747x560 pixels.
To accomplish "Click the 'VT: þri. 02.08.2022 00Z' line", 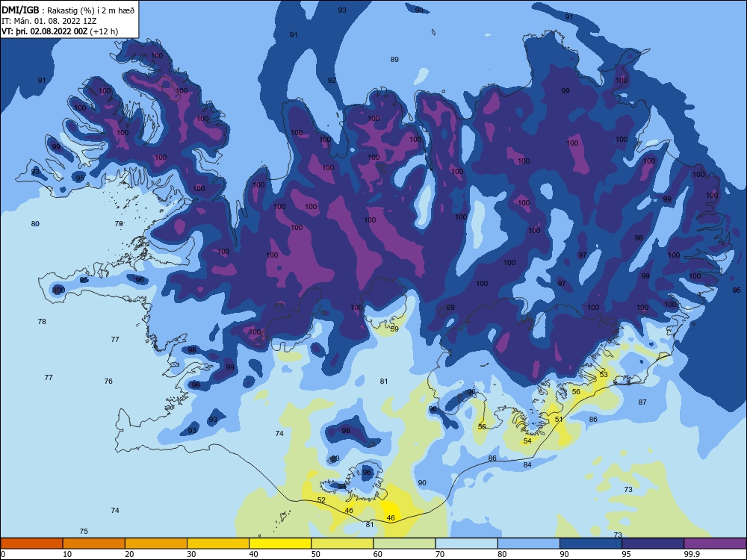I will pos(60,31).
